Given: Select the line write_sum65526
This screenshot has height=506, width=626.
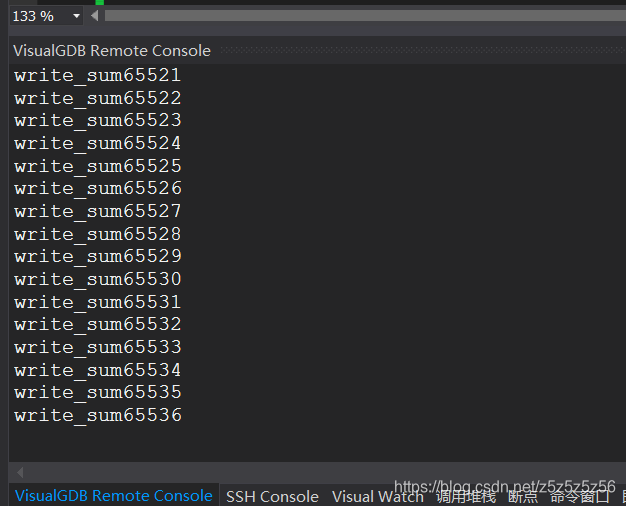Looking at the screenshot, I should point(98,189).
